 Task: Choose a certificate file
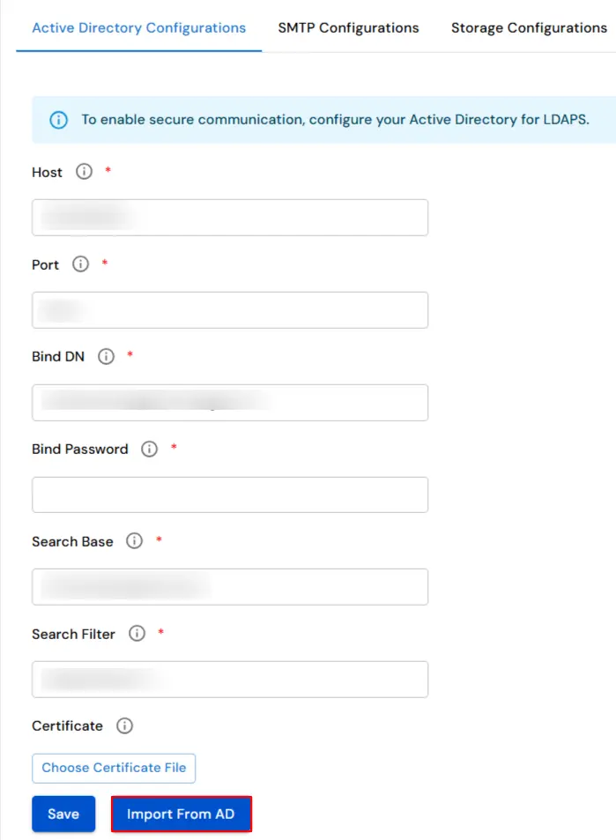[x=113, y=768]
